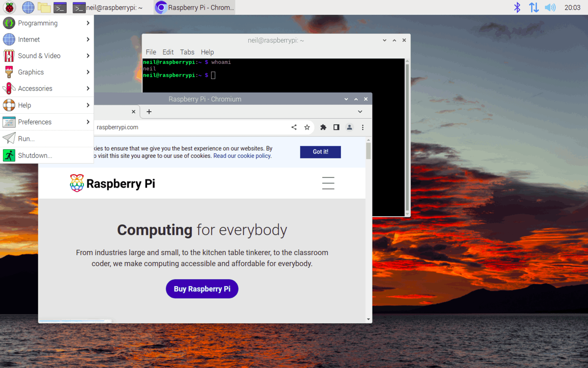This screenshot has width=588, height=368.
Task: Open the File Manager folder launcher
Action: 44,7
